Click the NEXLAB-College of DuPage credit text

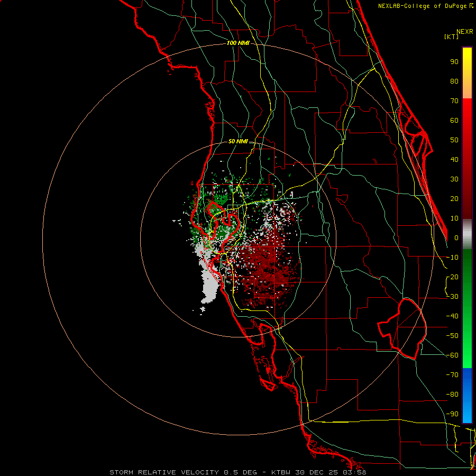tap(422, 6)
